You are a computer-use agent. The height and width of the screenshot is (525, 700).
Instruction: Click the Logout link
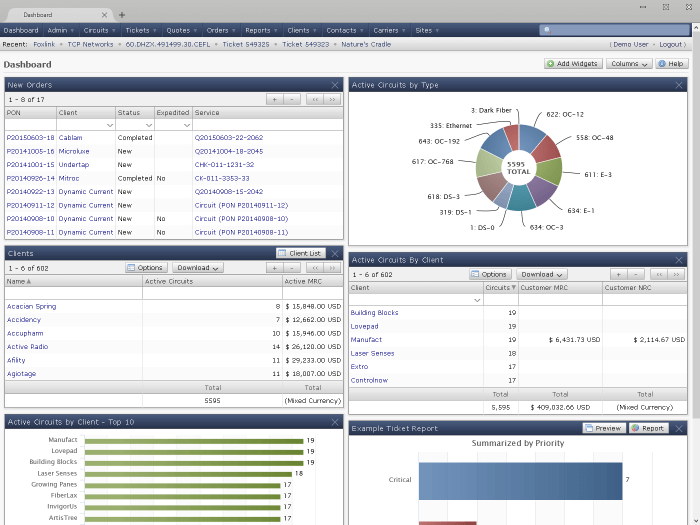(671, 44)
